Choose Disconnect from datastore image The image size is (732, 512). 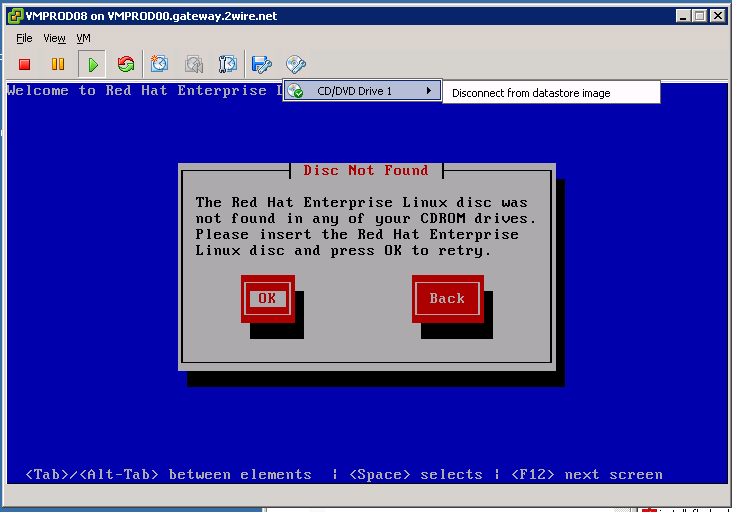click(551, 93)
